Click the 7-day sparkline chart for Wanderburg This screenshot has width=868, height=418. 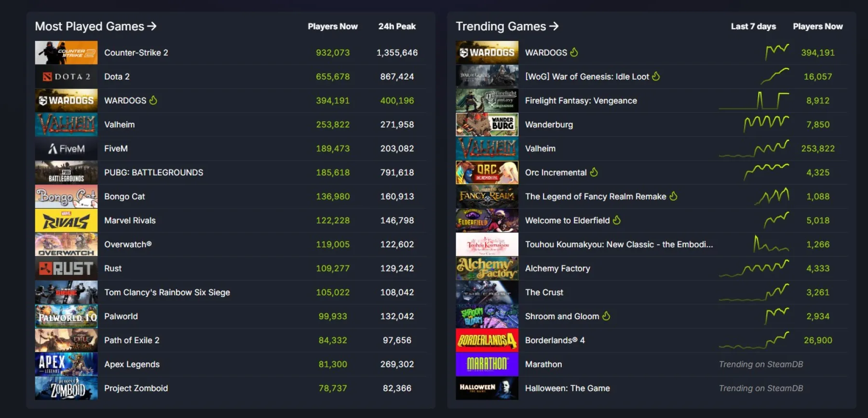766,124
